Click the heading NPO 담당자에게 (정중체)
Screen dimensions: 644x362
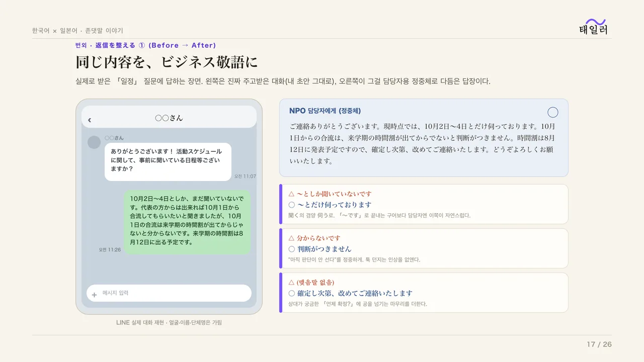325,111
